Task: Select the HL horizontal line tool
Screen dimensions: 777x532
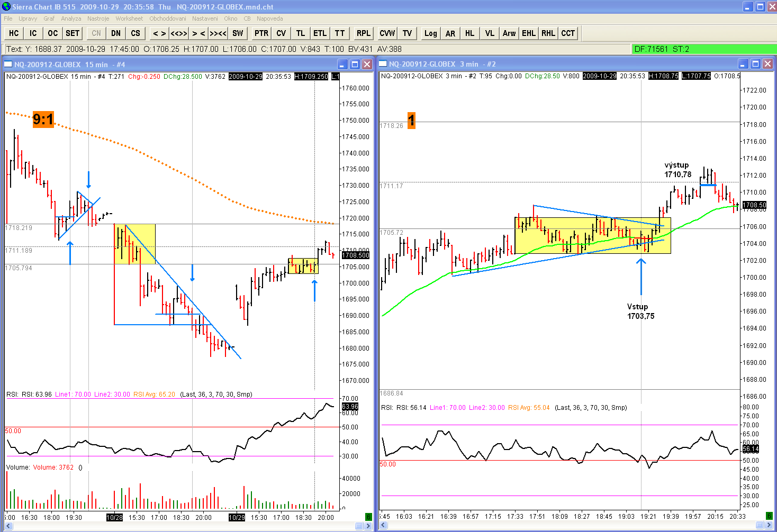Action: (470, 33)
